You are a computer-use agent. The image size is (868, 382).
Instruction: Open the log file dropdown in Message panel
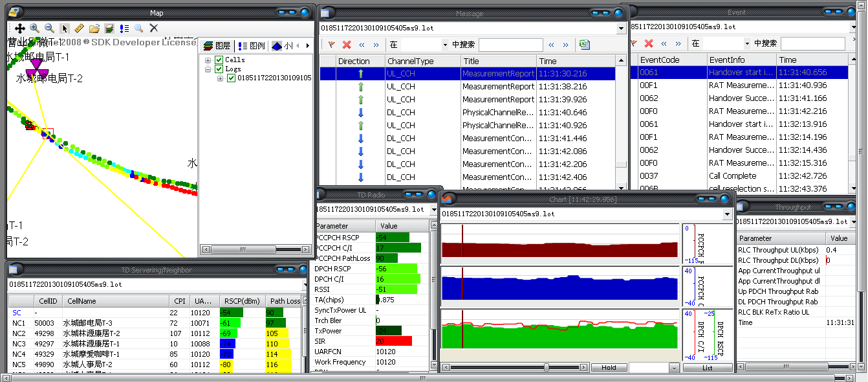click(622, 28)
